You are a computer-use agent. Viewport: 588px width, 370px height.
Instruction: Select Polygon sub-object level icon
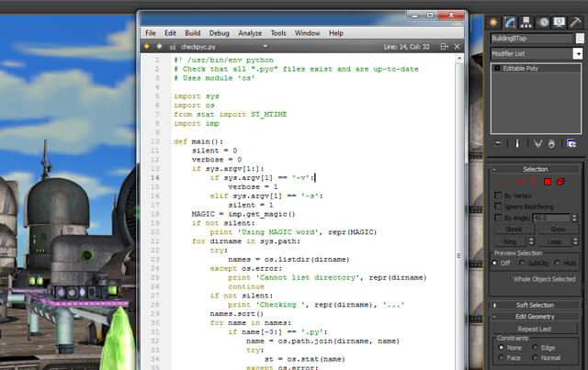[x=546, y=182]
